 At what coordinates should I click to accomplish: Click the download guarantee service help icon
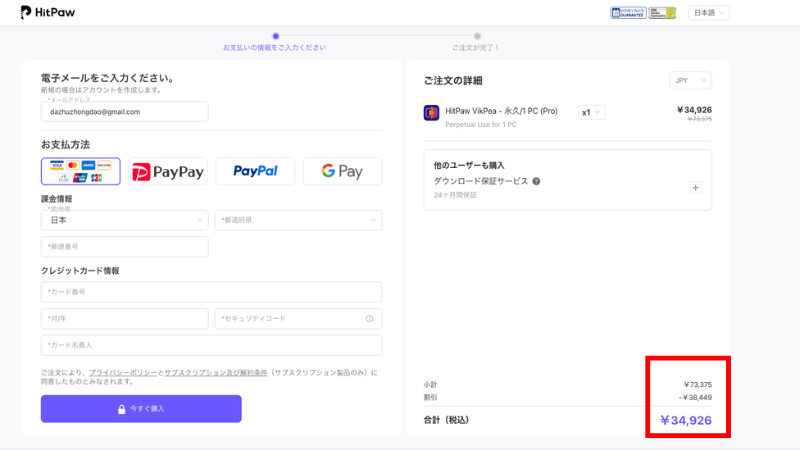536,181
